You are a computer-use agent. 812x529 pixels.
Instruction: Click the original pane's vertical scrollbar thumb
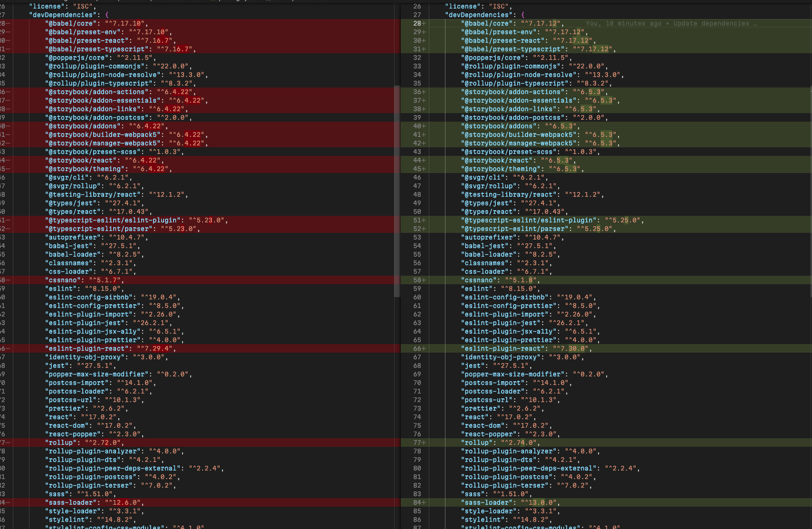[397, 192]
